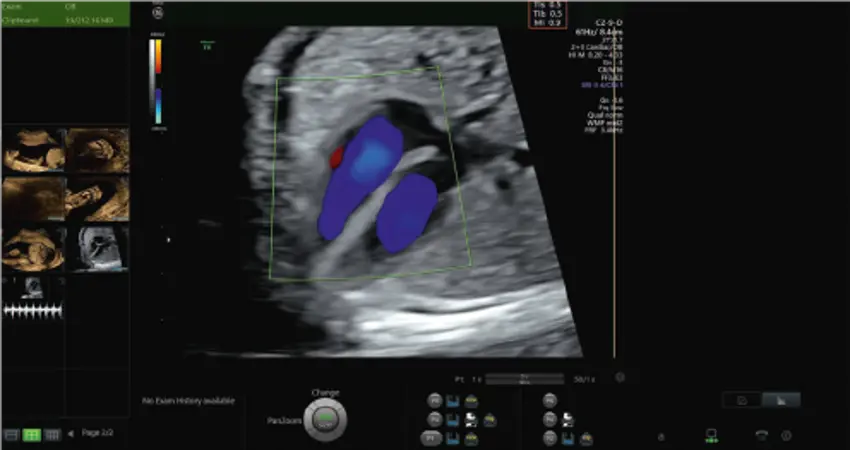Open first 3D fetal thumbnail in clipboard
Viewport: 850px width, 450px height.
(x=33, y=151)
